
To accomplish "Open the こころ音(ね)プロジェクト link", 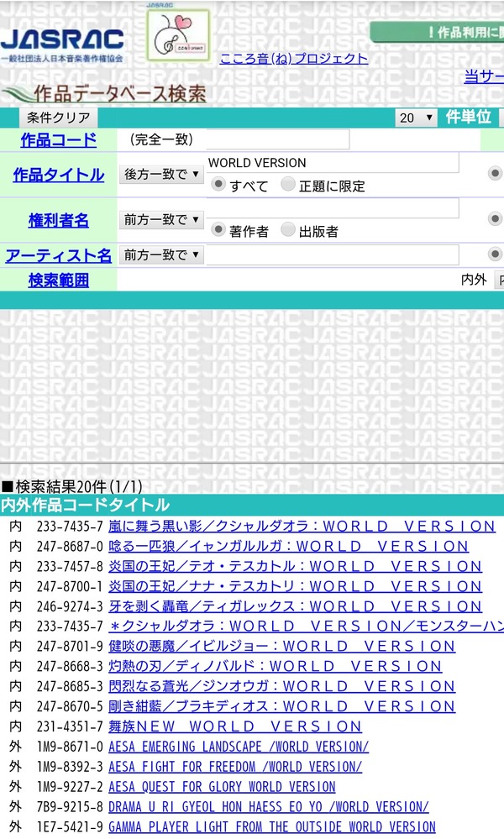I will (x=294, y=58).
